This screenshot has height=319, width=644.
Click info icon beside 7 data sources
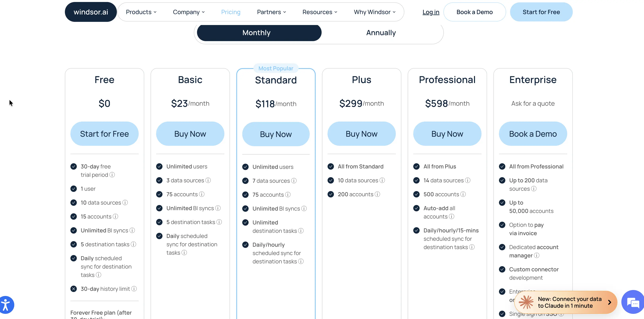(294, 181)
